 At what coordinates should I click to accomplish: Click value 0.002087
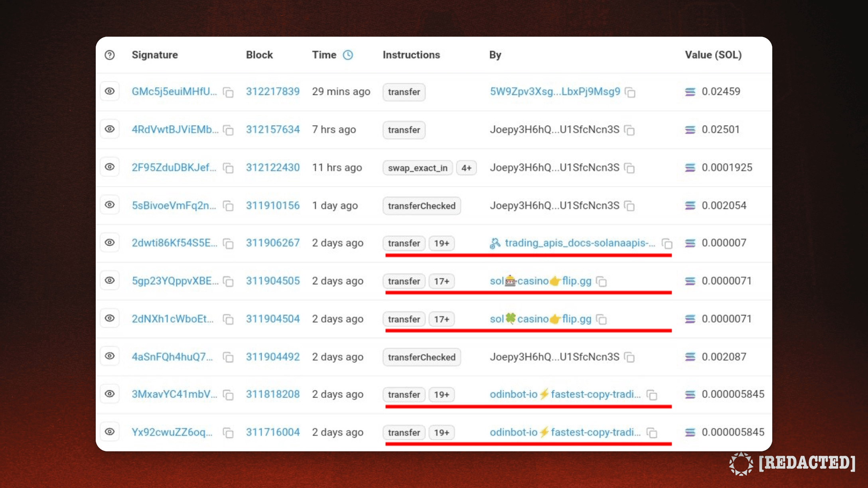(x=724, y=357)
